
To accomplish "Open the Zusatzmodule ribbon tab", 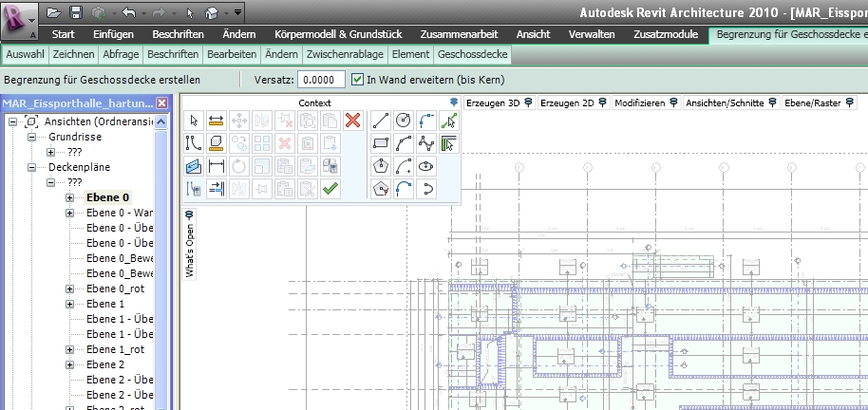I will coord(666,34).
